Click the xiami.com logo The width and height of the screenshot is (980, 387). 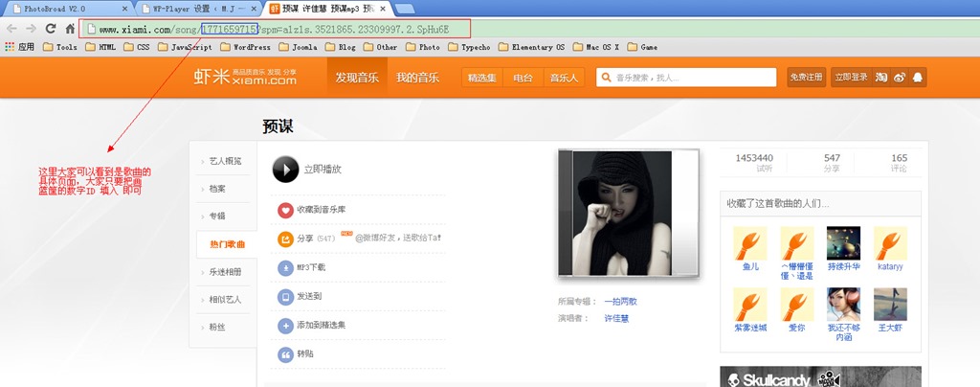[245, 77]
